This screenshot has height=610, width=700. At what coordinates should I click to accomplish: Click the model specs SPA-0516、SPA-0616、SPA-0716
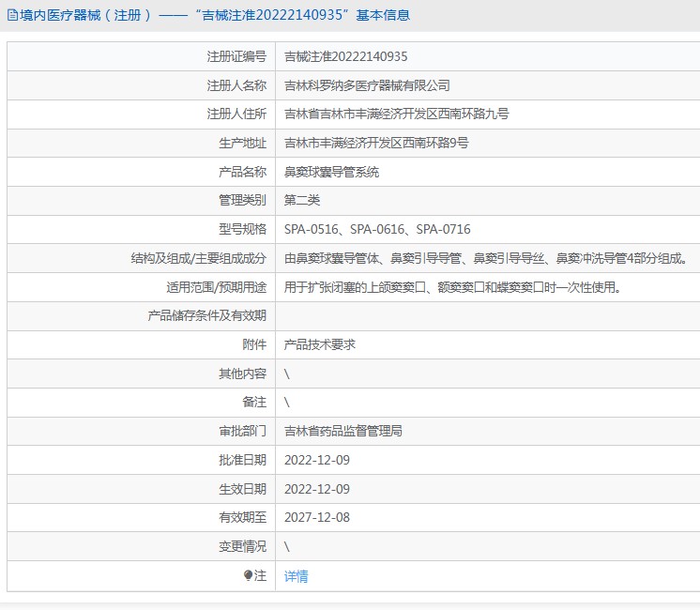377,229
